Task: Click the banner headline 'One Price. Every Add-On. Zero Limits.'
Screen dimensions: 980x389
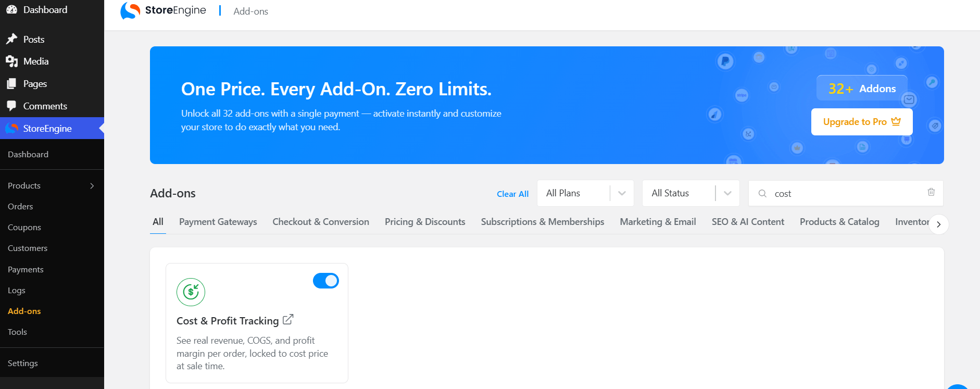Action: [x=336, y=89]
